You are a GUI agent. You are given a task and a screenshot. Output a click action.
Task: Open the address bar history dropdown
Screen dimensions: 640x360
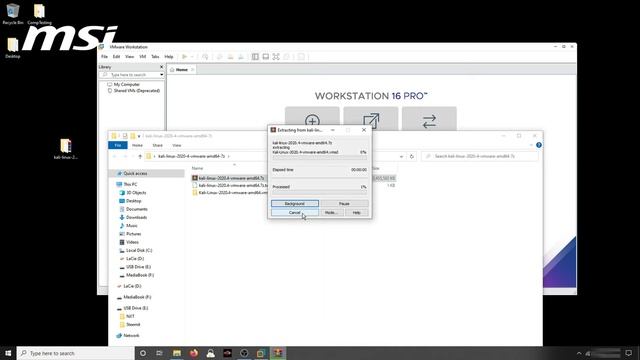click(402, 156)
